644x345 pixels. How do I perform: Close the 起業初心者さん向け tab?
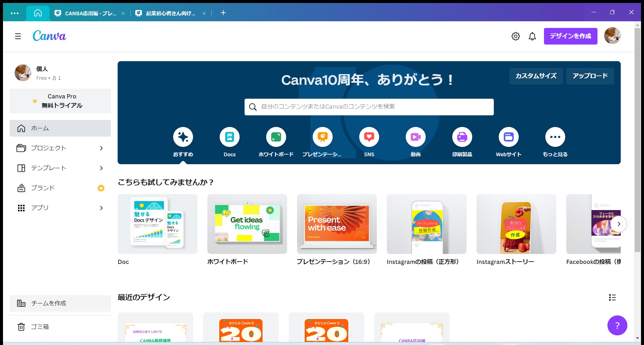pos(204,13)
